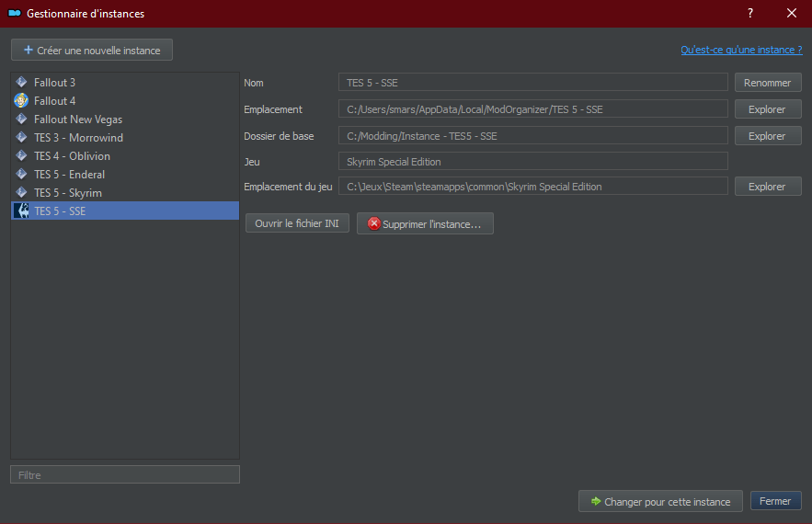This screenshot has width=812, height=524.
Task: Click the TES 4 - Oblivion icon
Action: [x=21, y=156]
